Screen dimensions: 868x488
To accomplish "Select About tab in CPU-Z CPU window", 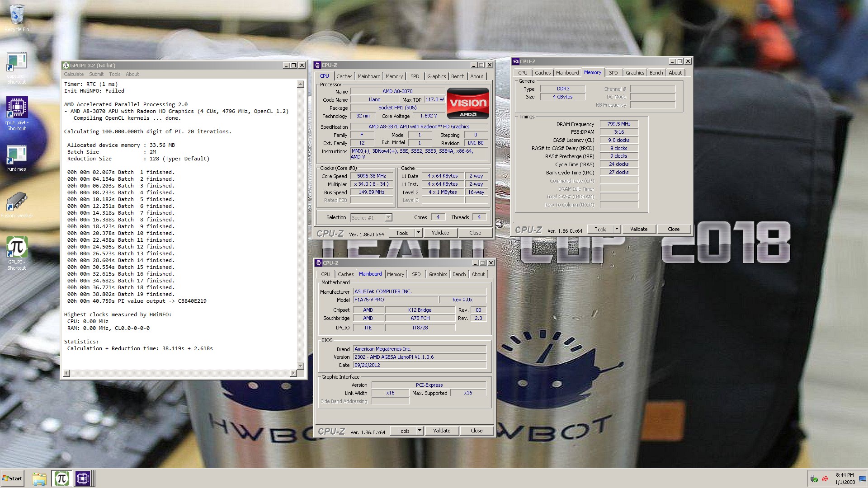I will pyautogui.click(x=477, y=76).
